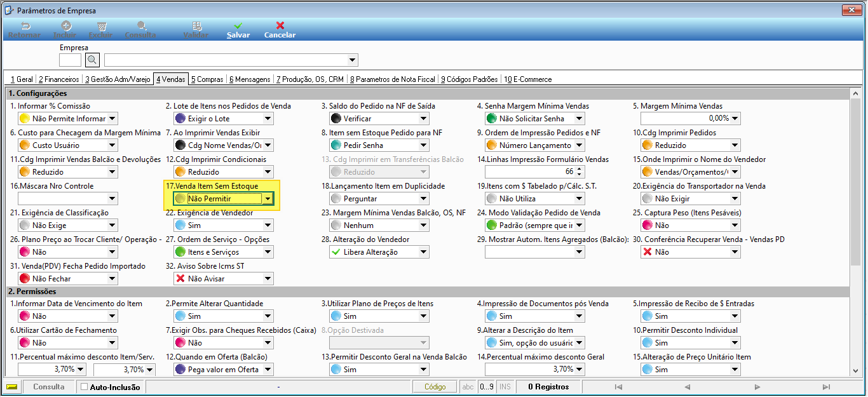This screenshot has width=868, height=397.
Task: Switch to the 2 Financeiros tab
Action: coord(59,79)
